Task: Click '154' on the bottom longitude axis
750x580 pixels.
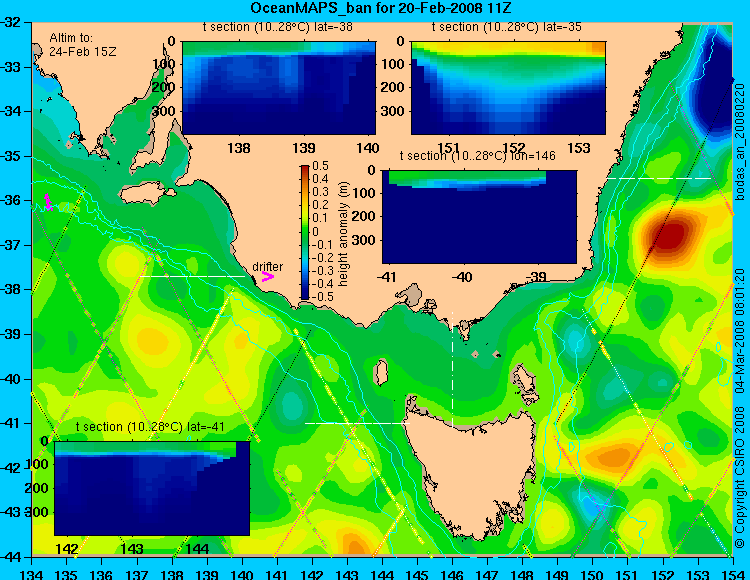Action: (733, 574)
